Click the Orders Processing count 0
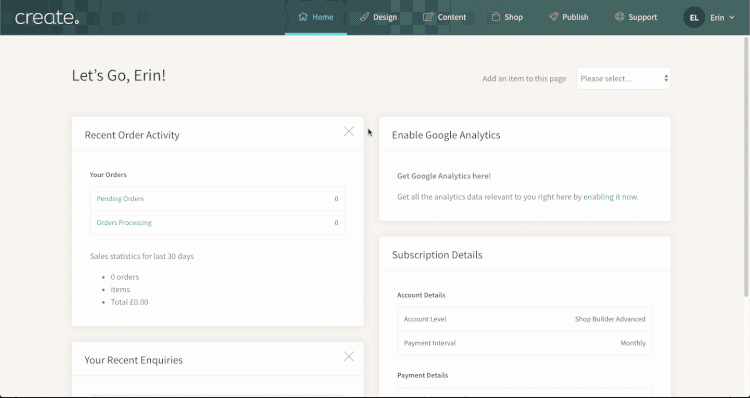This screenshot has width=750, height=398. 336,222
